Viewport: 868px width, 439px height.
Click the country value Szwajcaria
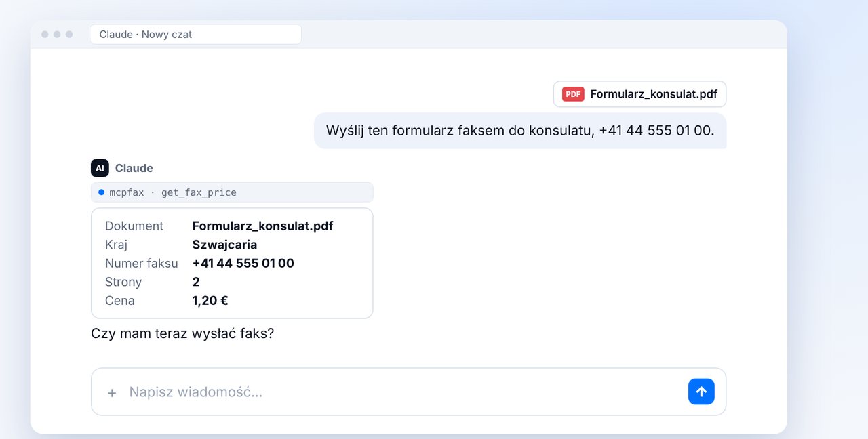(224, 245)
